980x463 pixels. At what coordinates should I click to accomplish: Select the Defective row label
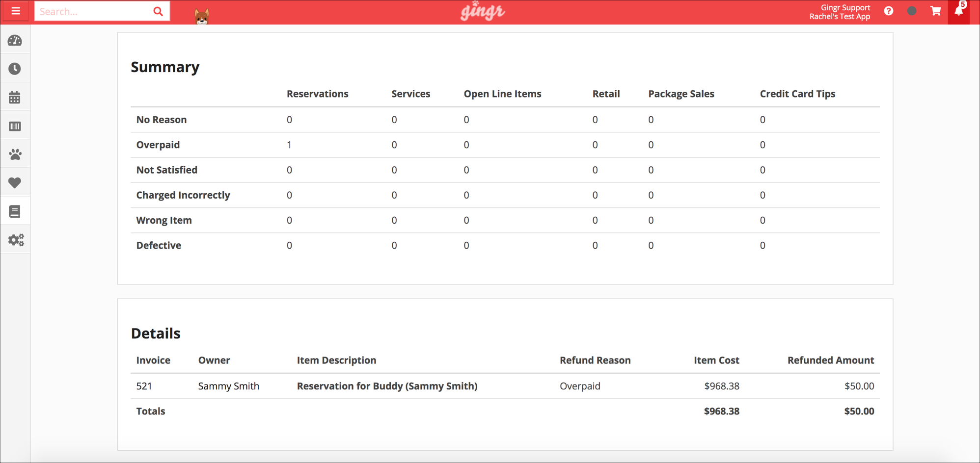(x=158, y=245)
